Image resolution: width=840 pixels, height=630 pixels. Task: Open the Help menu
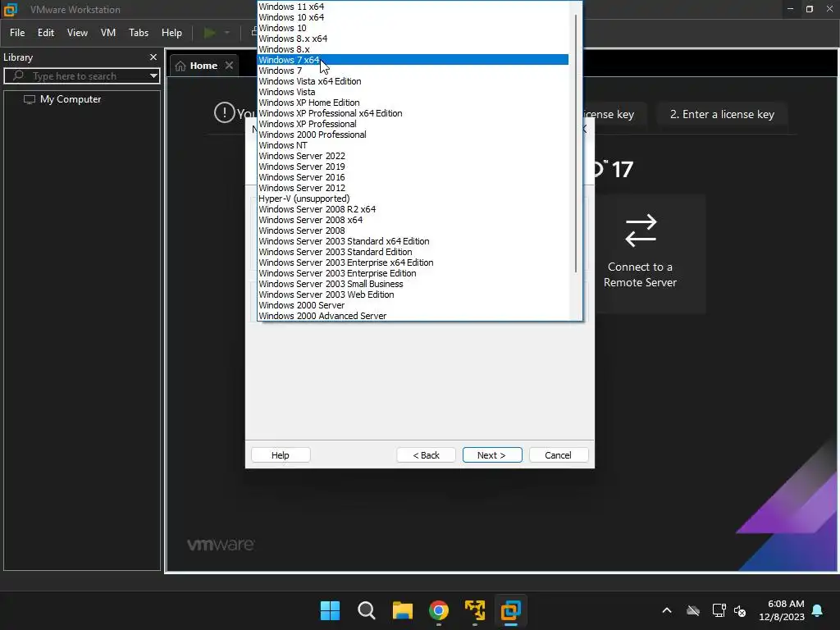171,33
